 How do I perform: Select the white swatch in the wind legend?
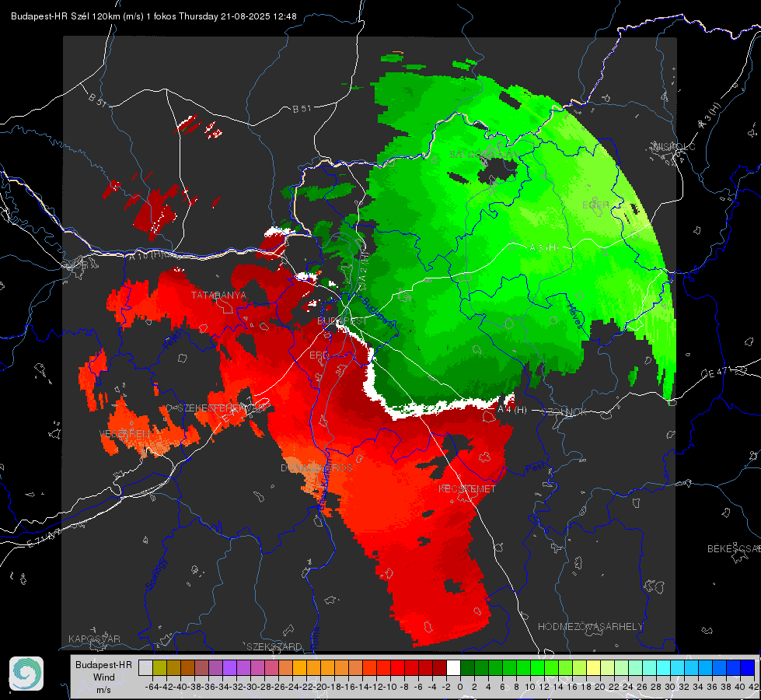point(453,667)
